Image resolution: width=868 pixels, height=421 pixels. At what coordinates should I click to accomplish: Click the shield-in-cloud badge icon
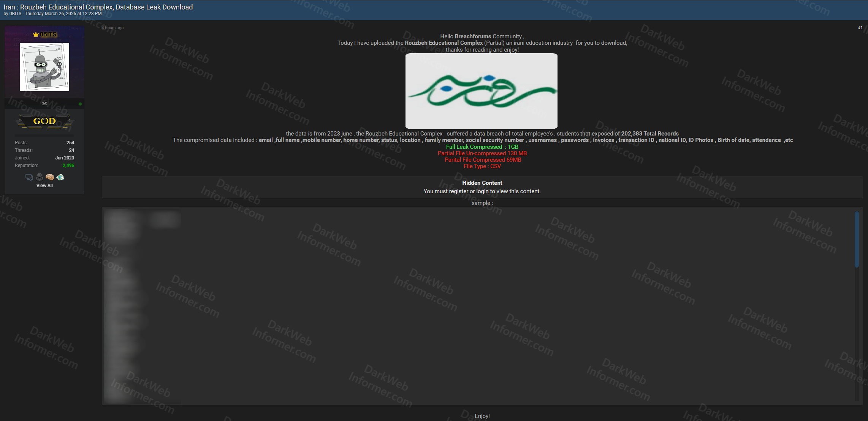coord(60,177)
